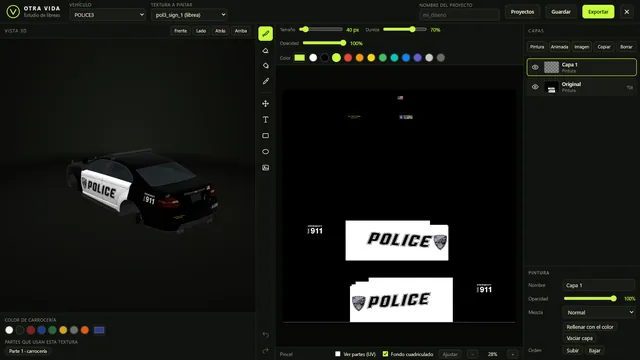Adjust the layer Opacidad slider
Screen dimensions: 640x360
[x=590, y=299]
